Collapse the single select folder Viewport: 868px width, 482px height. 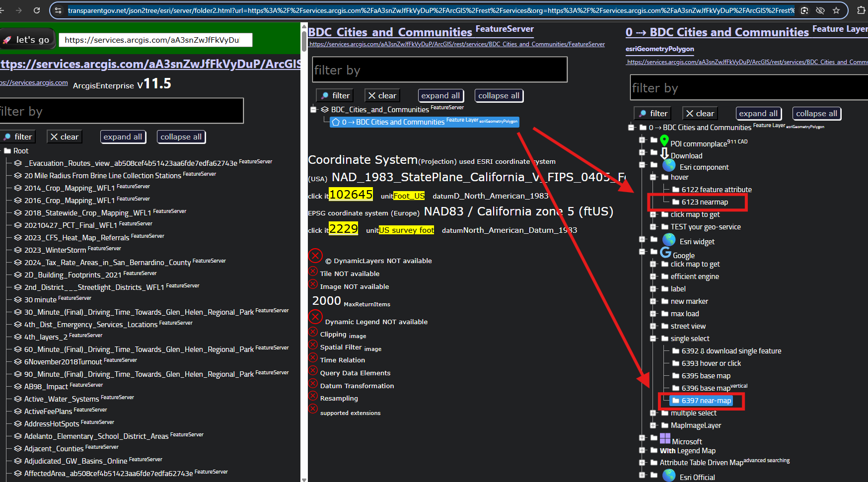point(653,339)
